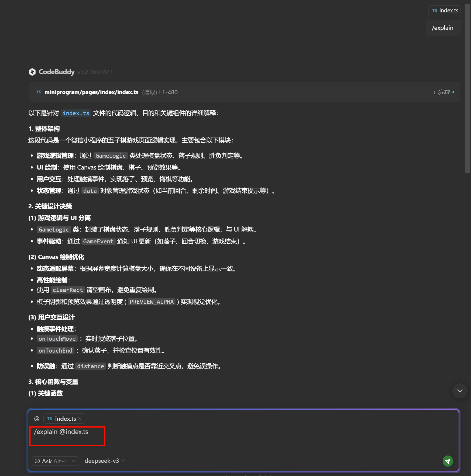Click the PREVIEW_ALPHA code token
The height and width of the screenshot is (476, 471).
152,302
